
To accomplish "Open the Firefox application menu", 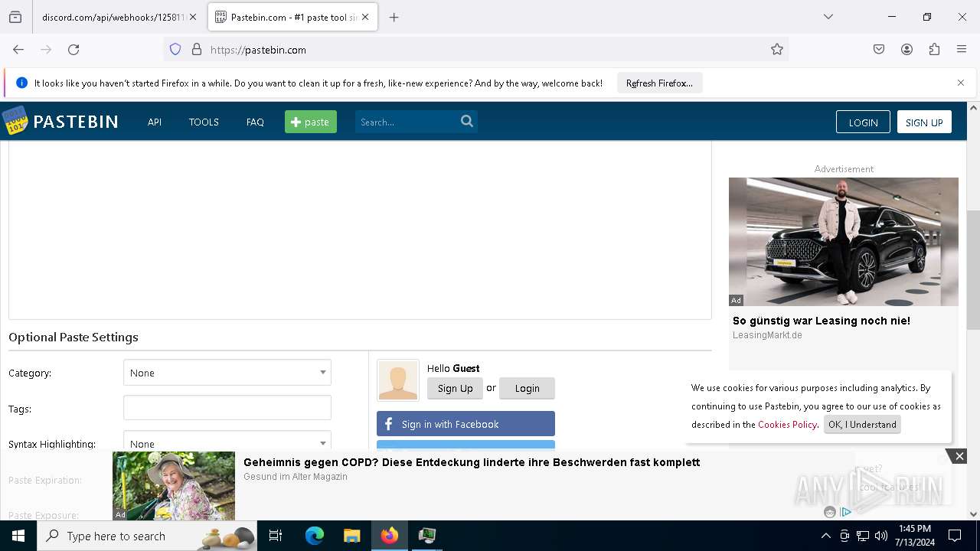I will tap(962, 50).
